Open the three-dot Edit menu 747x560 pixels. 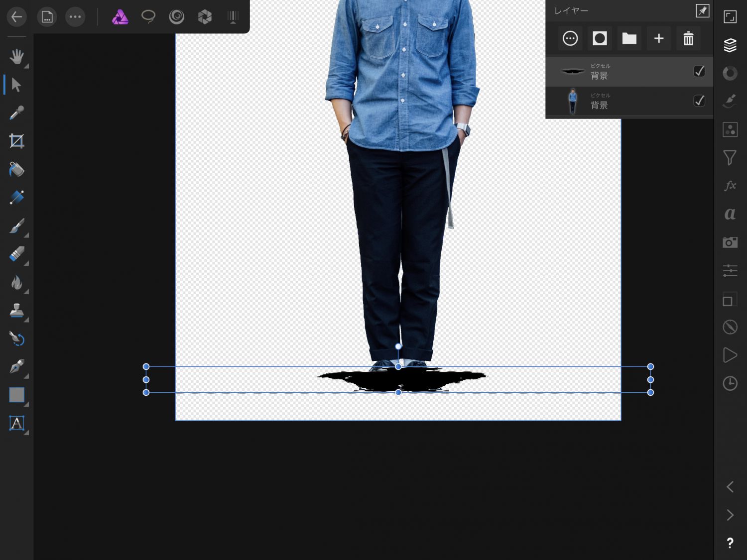click(x=75, y=17)
